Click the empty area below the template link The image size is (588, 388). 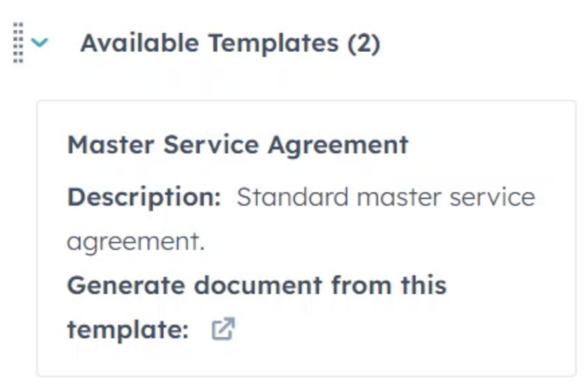click(x=307, y=359)
